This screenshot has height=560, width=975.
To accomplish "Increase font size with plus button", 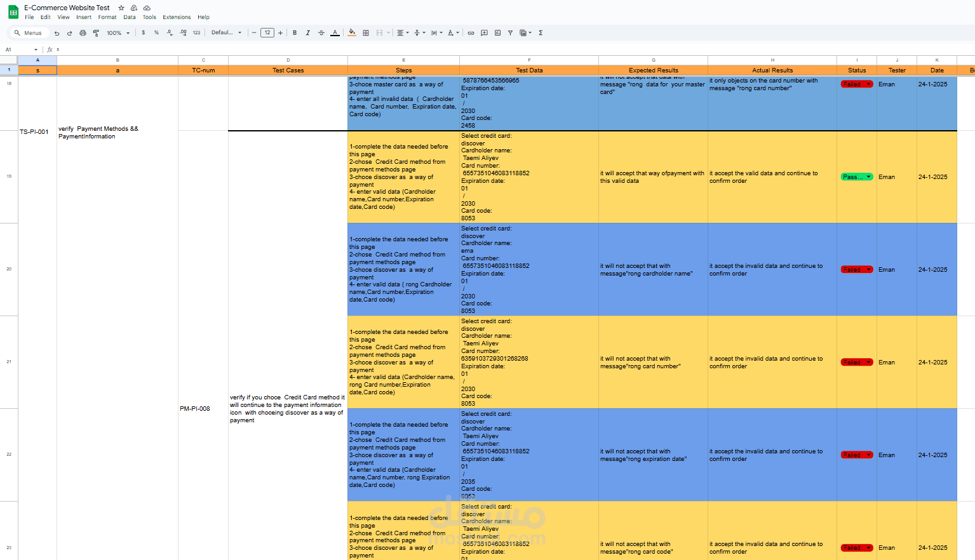I will click(280, 33).
